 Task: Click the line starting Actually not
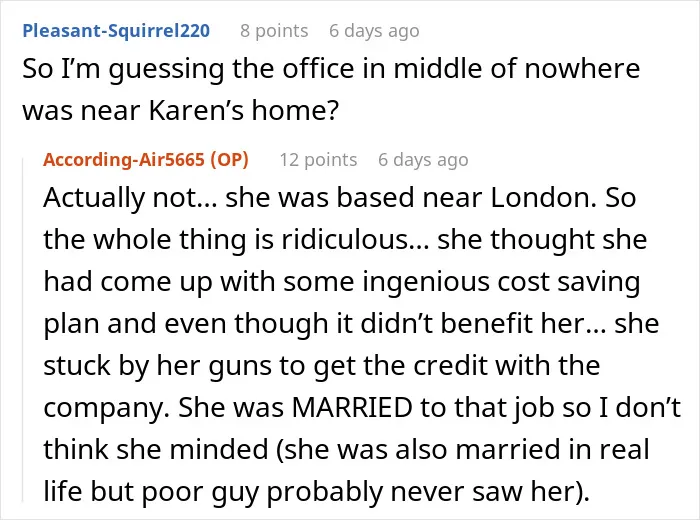click(x=339, y=197)
